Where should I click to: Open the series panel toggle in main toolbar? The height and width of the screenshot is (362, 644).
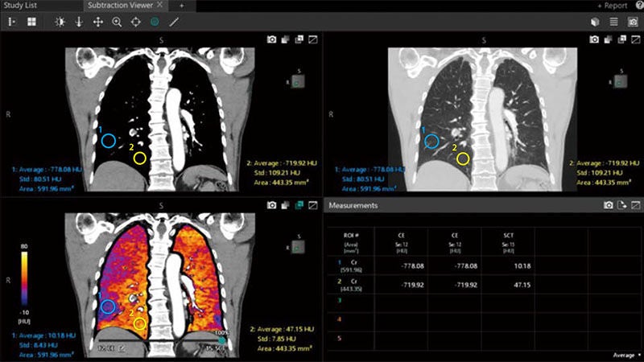[x=12, y=22]
